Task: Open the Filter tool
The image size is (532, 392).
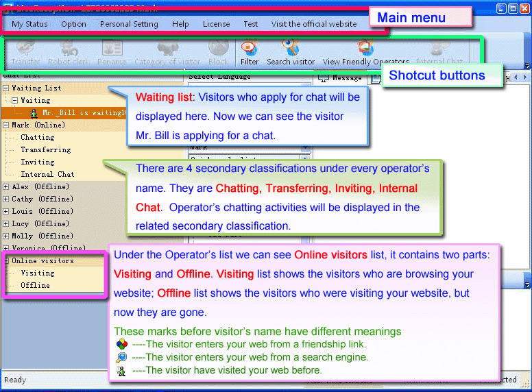Action: (250, 53)
